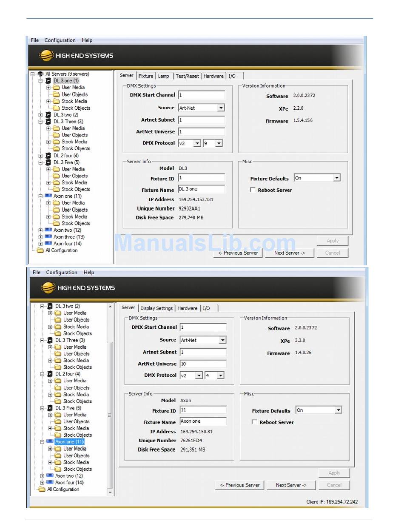Open the Display Settings tab
Viewport: 404px width, 532px height.
(156, 308)
